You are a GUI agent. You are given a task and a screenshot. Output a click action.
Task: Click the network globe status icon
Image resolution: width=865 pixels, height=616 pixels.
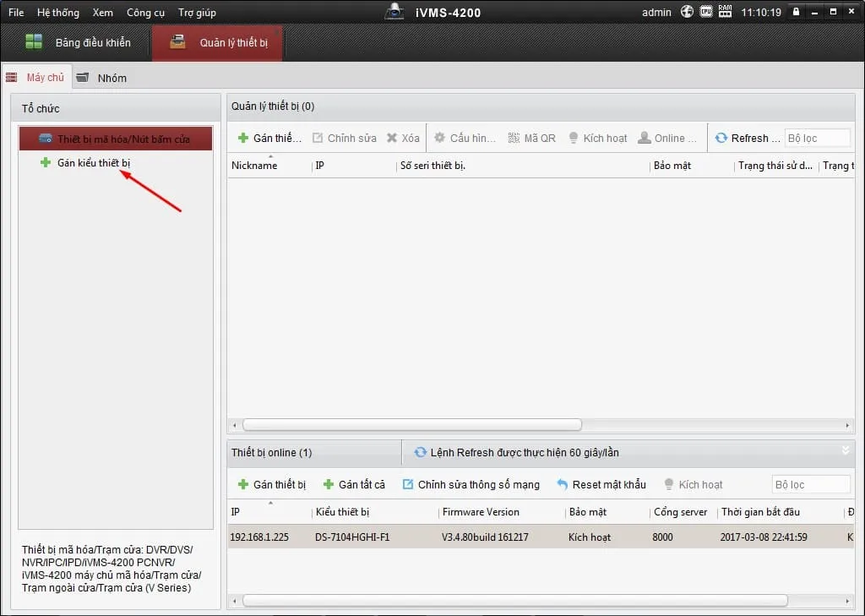tap(687, 12)
